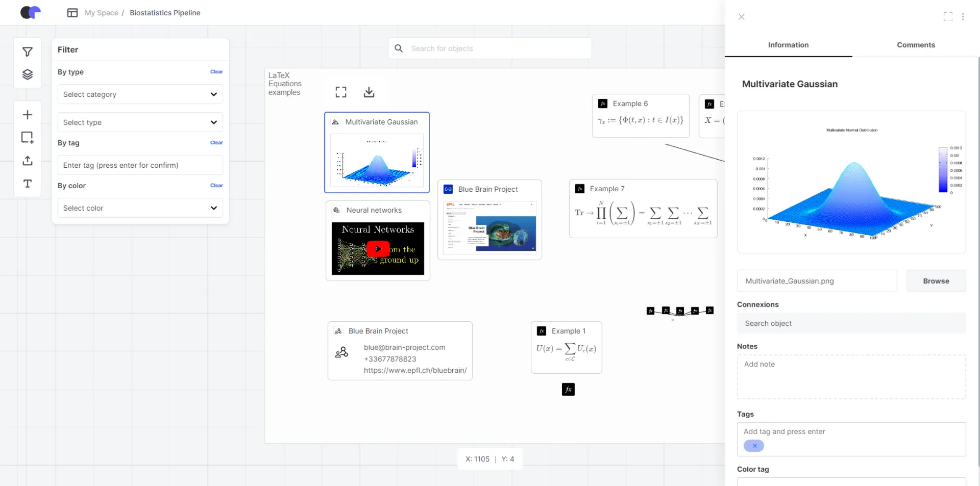
Task: Switch to the Comments tab
Action: [916, 45]
